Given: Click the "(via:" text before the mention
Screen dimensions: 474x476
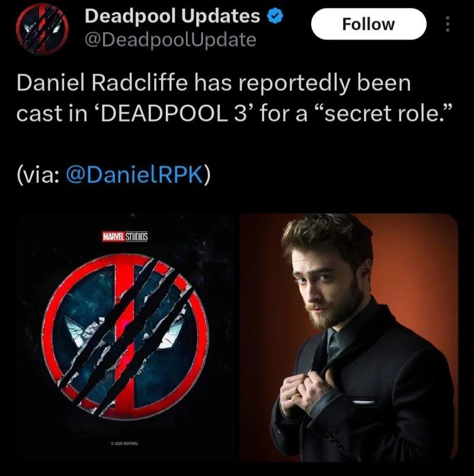Looking at the screenshot, I should pos(38,175).
